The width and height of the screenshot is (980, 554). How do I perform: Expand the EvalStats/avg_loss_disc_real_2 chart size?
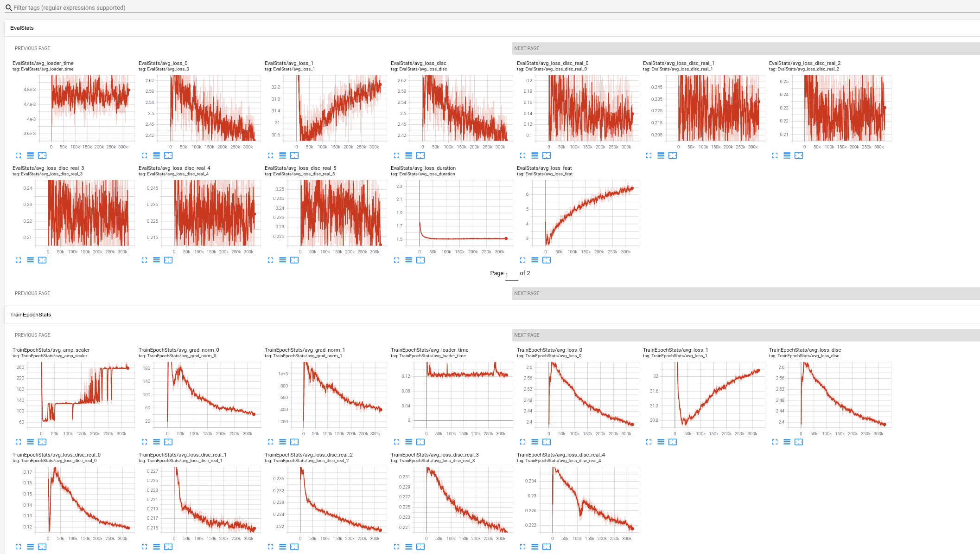pos(775,155)
